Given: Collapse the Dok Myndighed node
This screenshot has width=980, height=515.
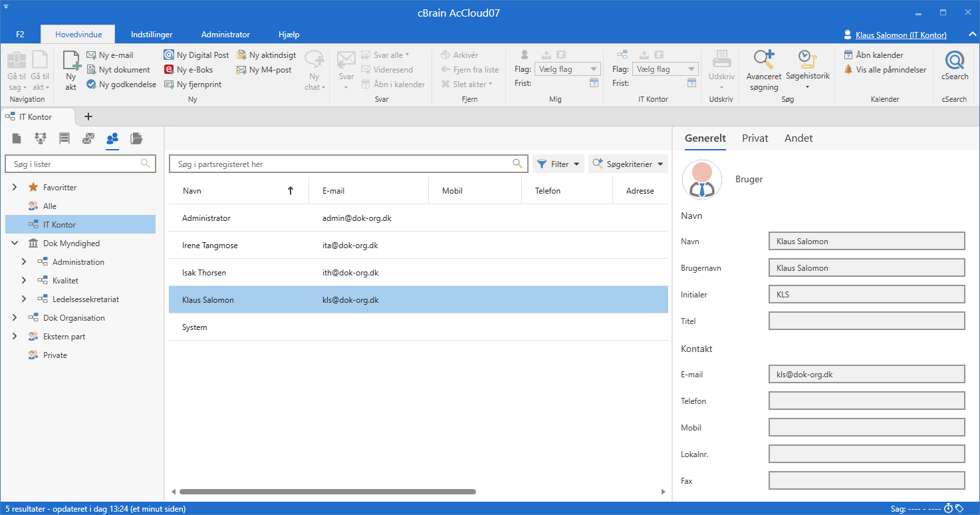Looking at the screenshot, I should pyautogui.click(x=15, y=244).
